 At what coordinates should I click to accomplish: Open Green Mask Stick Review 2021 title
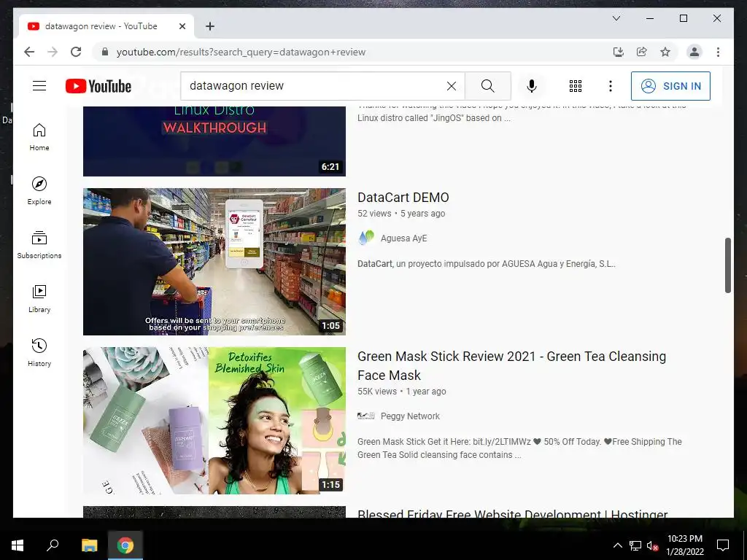511,366
